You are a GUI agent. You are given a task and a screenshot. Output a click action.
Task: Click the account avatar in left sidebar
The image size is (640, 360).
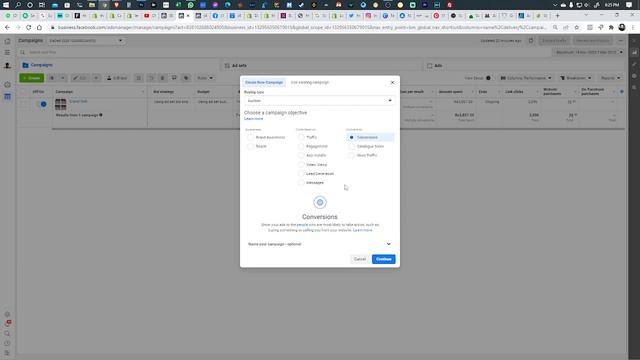pos(7,65)
